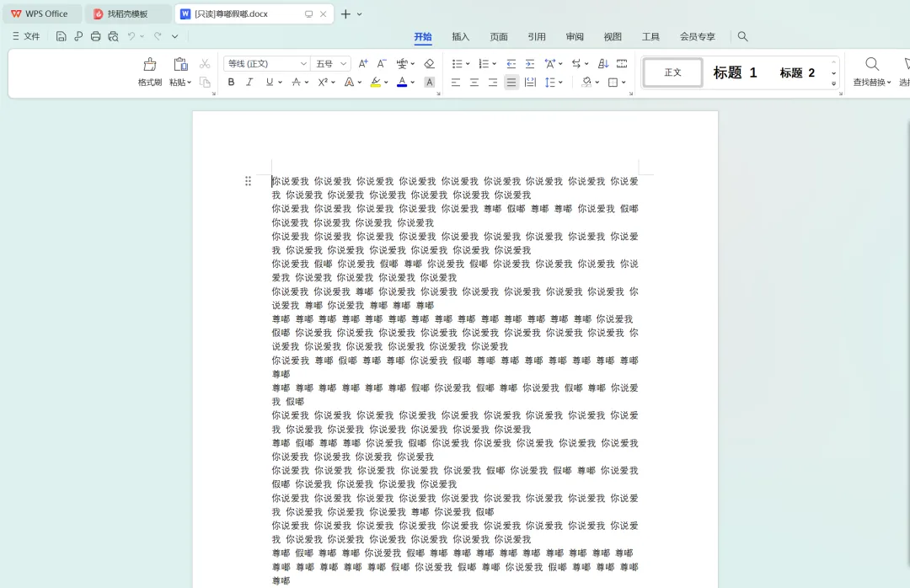
Task: Switch to the 插入 tab
Action: click(x=460, y=36)
